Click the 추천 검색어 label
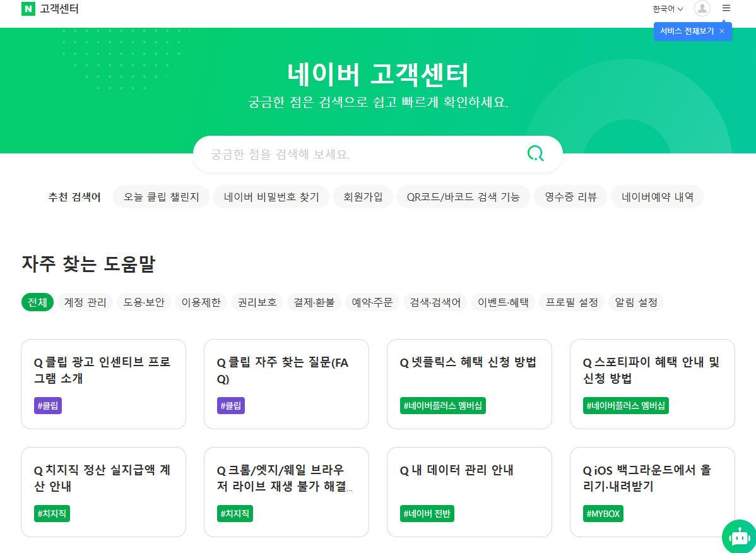 coord(74,197)
